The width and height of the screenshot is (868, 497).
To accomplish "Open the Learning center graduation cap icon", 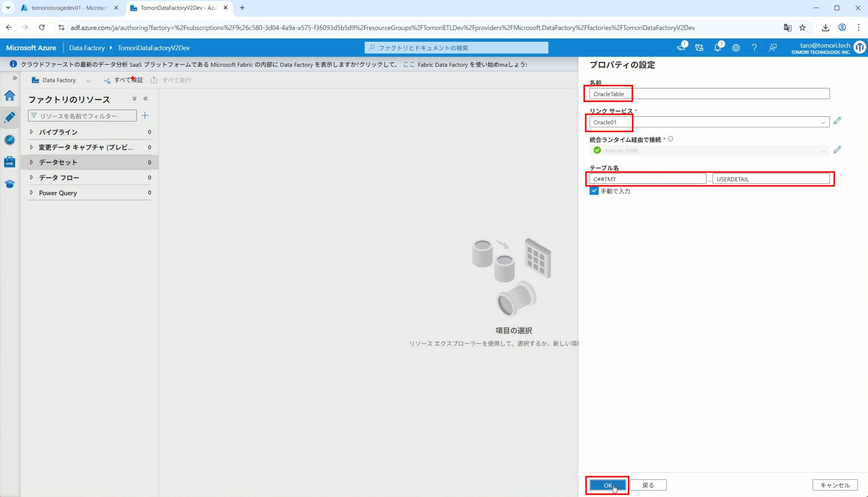I will 10,184.
